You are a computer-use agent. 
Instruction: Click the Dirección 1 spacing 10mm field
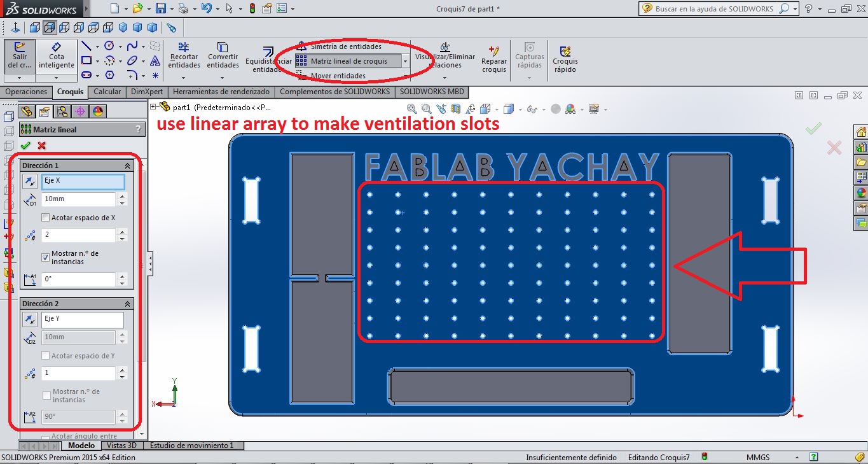click(x=79, y=199)
